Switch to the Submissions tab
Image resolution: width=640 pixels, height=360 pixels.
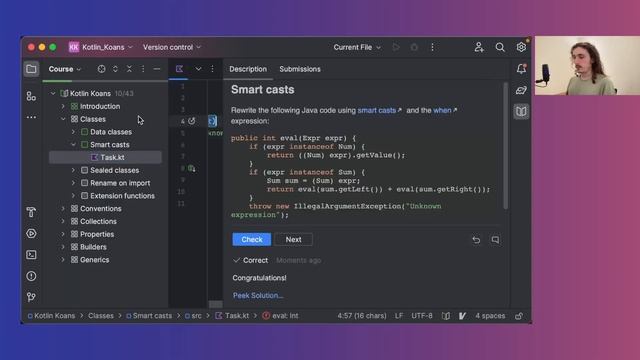coord(300,69)
